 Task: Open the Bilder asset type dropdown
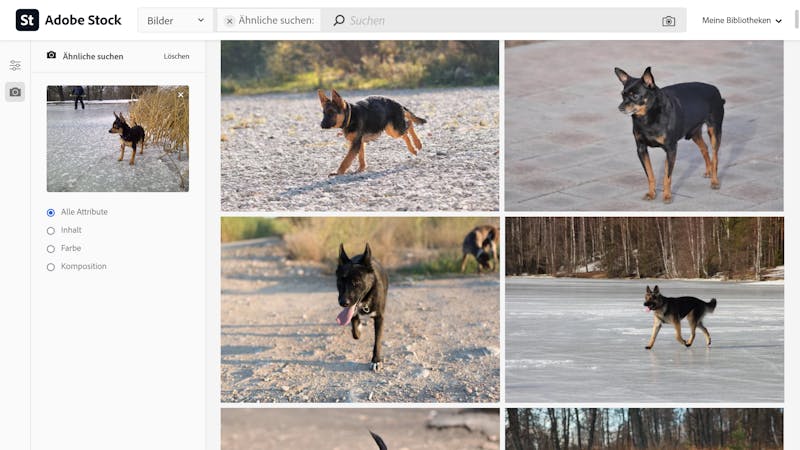[176, 20]
